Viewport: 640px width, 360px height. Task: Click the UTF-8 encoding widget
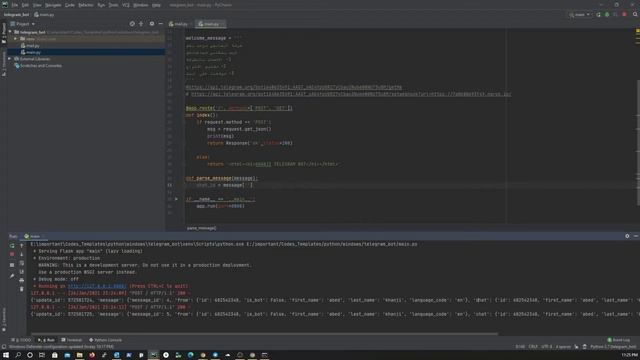(547, 347)
